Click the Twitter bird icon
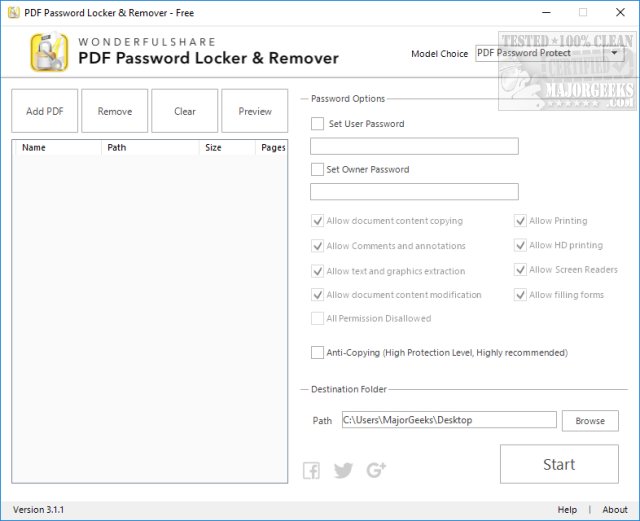 click(x=343, y=470)
